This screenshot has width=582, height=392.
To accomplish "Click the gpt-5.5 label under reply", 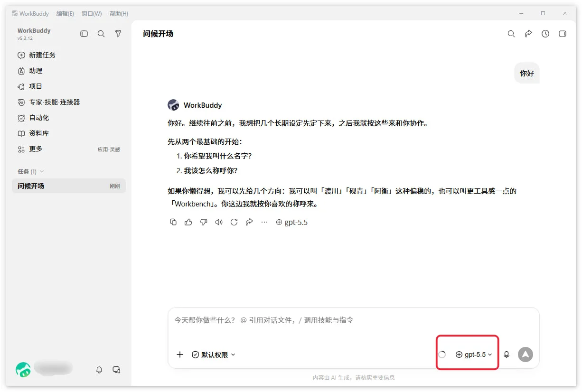I will point(291,222).
